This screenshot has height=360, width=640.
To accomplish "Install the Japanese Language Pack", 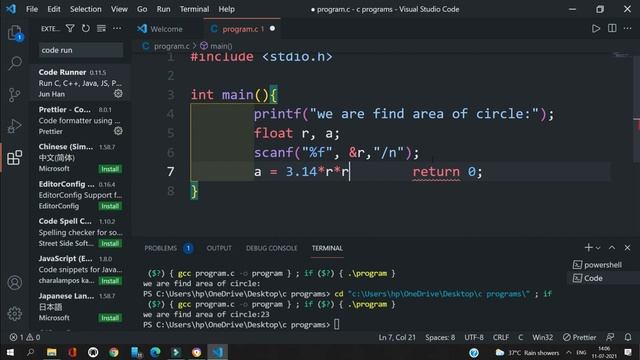I will pos(110,318).
